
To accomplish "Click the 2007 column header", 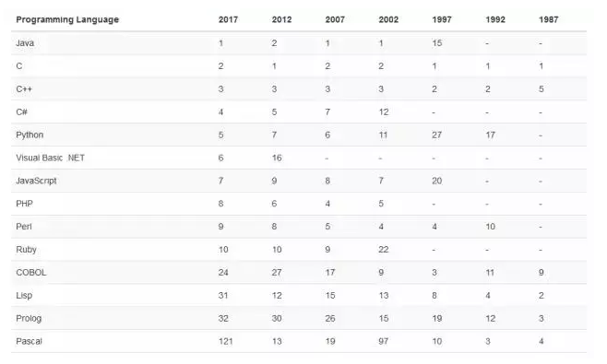I will tap(335, 19).
